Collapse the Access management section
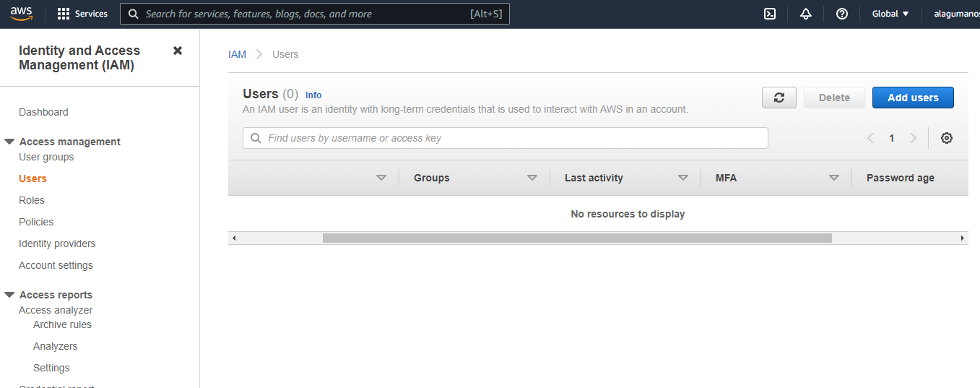Screen dimensions: 980x388 (9, 142)
